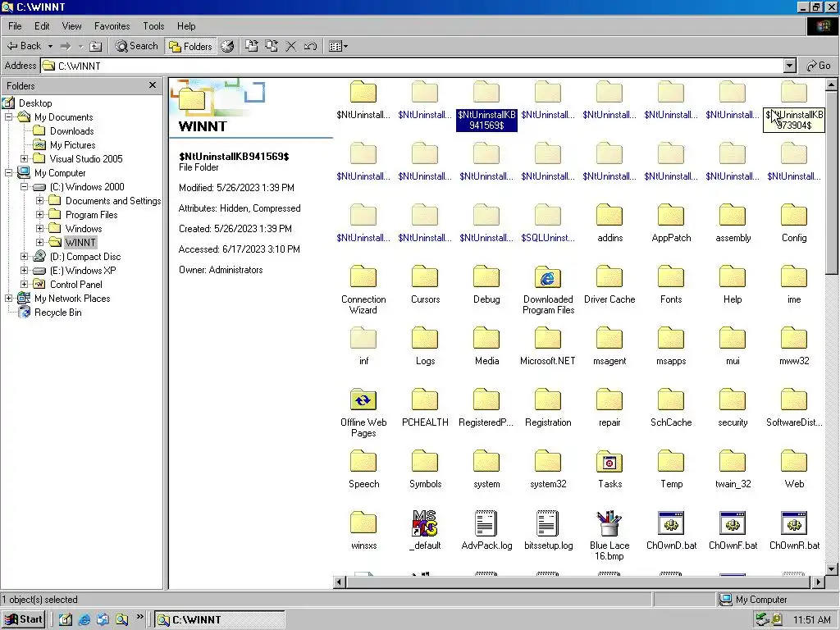Expand the (E:) Windows XP node

coord(24,270)
